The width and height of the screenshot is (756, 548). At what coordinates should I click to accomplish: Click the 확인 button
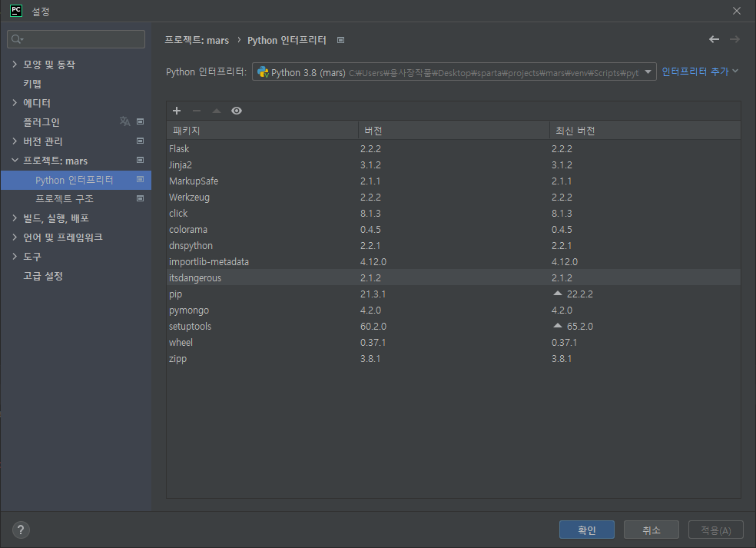tap(587, 530)
